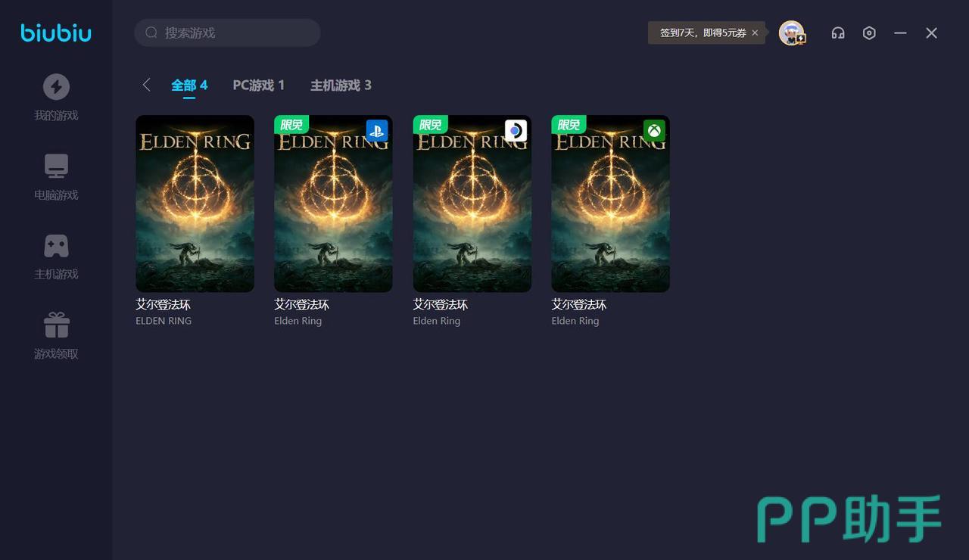
Task: Open the user avatar profile
Action: coord(792,33)
